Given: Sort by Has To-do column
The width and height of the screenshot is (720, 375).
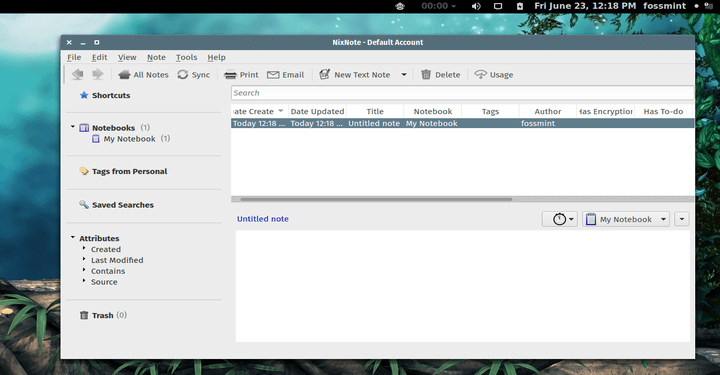Looking at the screenshot, I should pyautogui.click(x=664, y=111).
